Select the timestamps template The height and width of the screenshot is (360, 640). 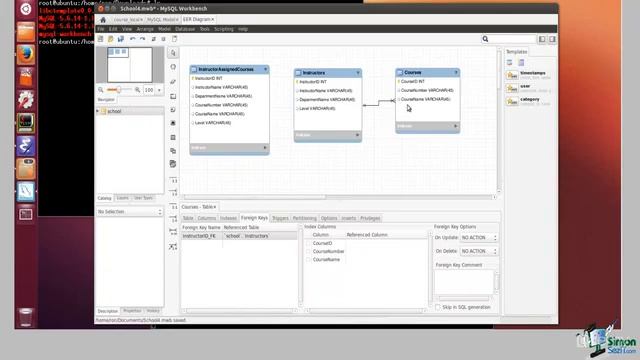point(529,75)
